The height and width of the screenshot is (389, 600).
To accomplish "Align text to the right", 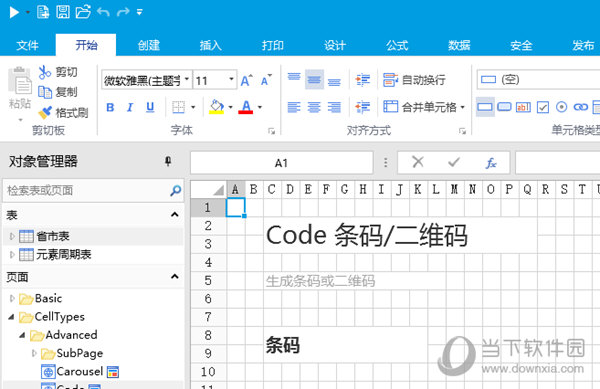I will [x=334, y=107].
